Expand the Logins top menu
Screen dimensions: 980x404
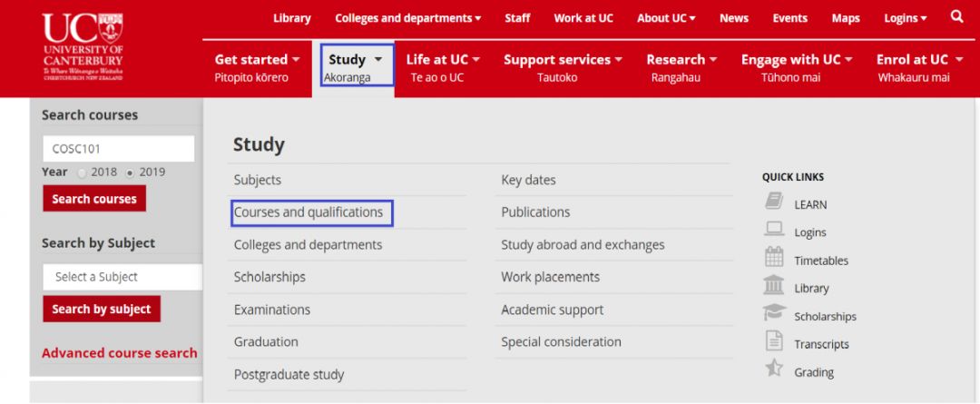(x=905, y=18)
